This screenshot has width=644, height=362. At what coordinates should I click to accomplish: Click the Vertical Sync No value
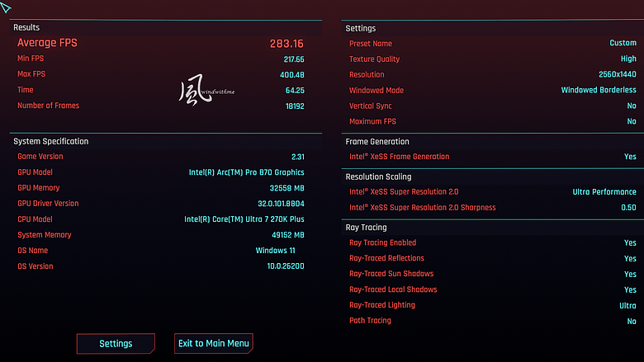(x=632, y=106)
